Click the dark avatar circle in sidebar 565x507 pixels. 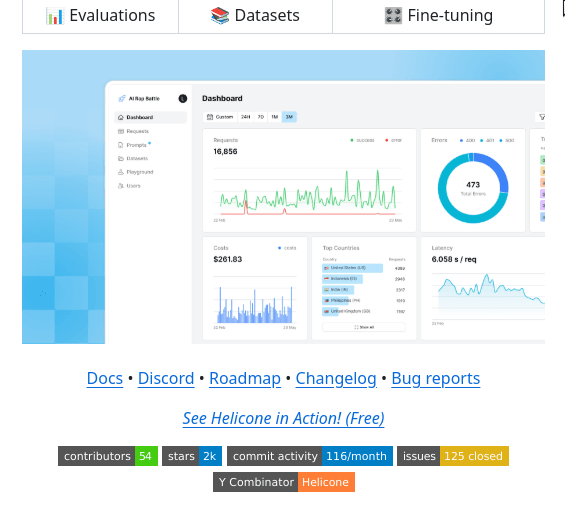pos(183,98)
